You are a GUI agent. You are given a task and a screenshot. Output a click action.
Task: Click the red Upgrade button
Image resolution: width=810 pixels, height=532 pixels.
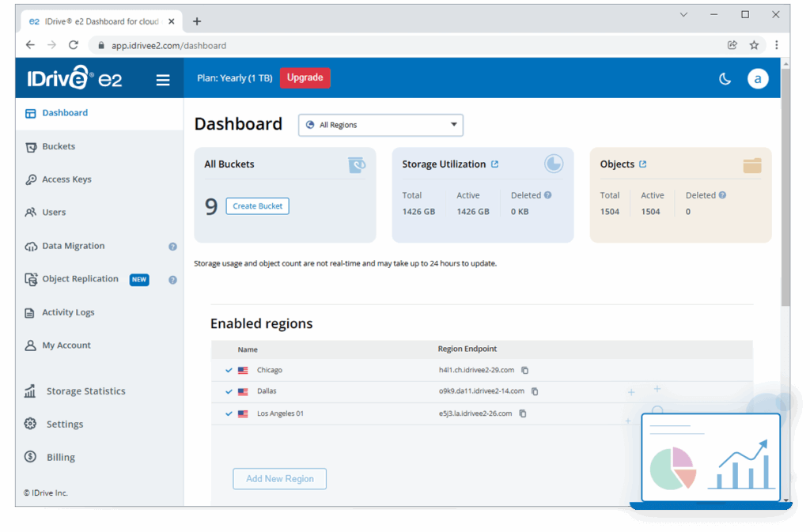pyautogui.click(x=305, y=77)
